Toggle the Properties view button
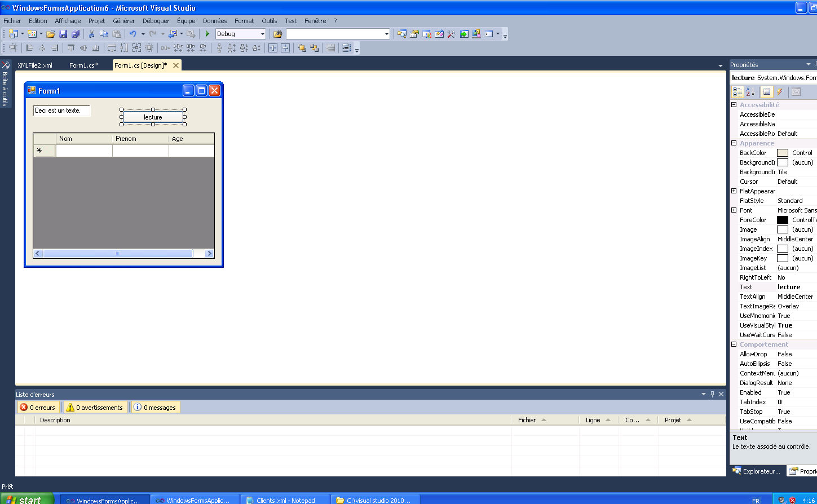Screen dimensions: 817x504 tap(767, 92)
